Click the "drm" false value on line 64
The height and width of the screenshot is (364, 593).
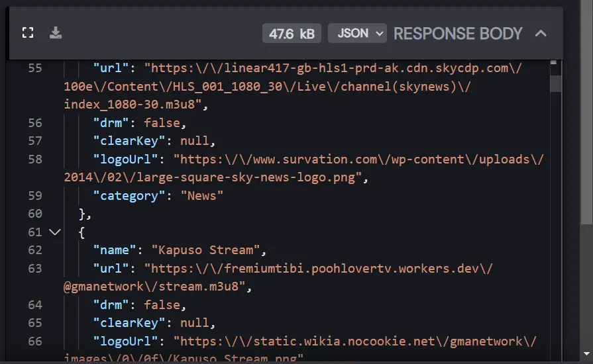[x=162, y=304]
